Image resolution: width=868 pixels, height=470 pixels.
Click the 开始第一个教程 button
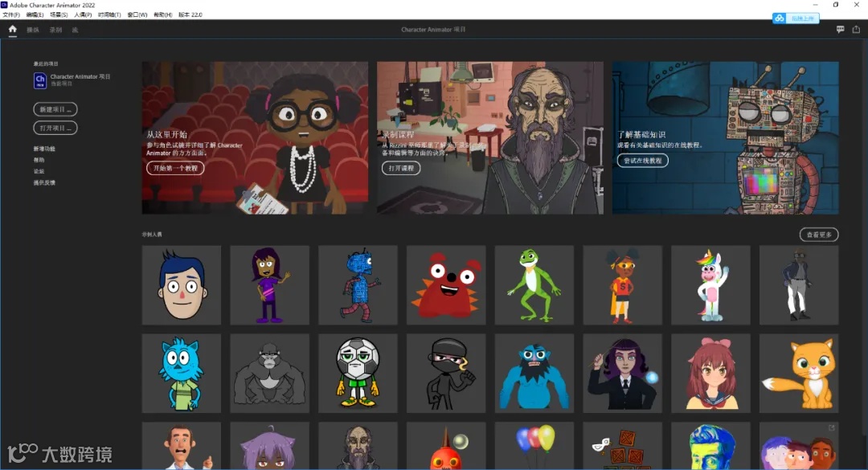click(175, 168)
